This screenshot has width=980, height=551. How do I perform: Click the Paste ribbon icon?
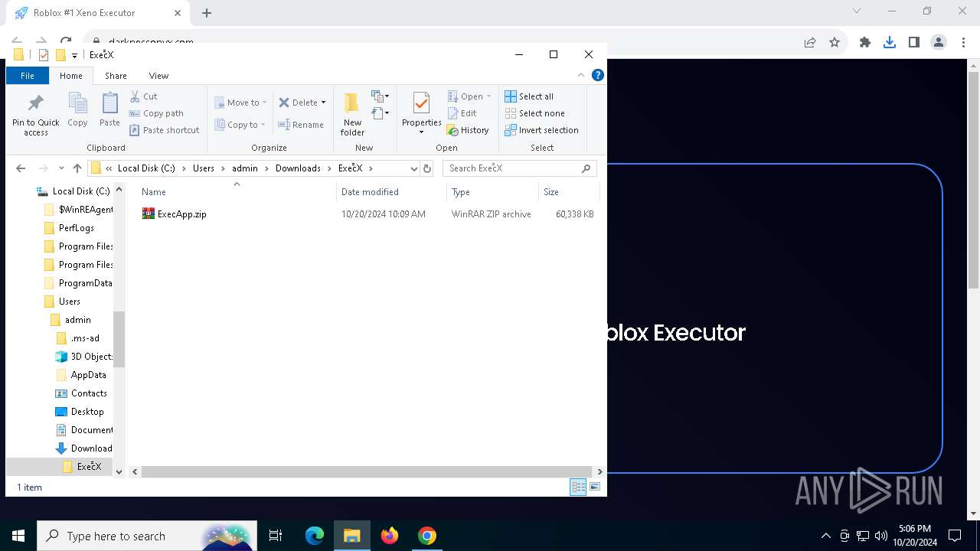tap(109, 109)
